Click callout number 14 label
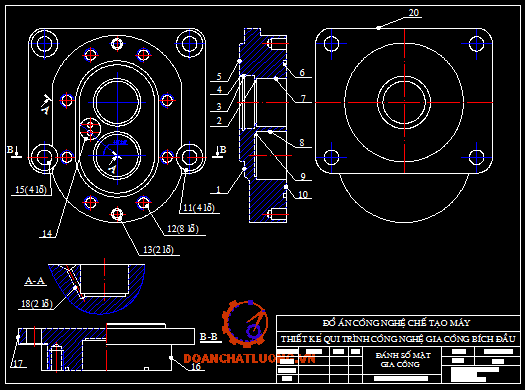525x390 pixels. click(47, 233)
